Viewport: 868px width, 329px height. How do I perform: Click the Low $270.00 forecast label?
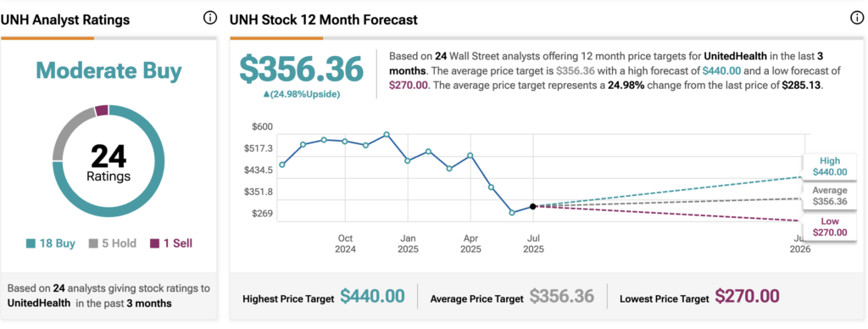tap(829, 226)
